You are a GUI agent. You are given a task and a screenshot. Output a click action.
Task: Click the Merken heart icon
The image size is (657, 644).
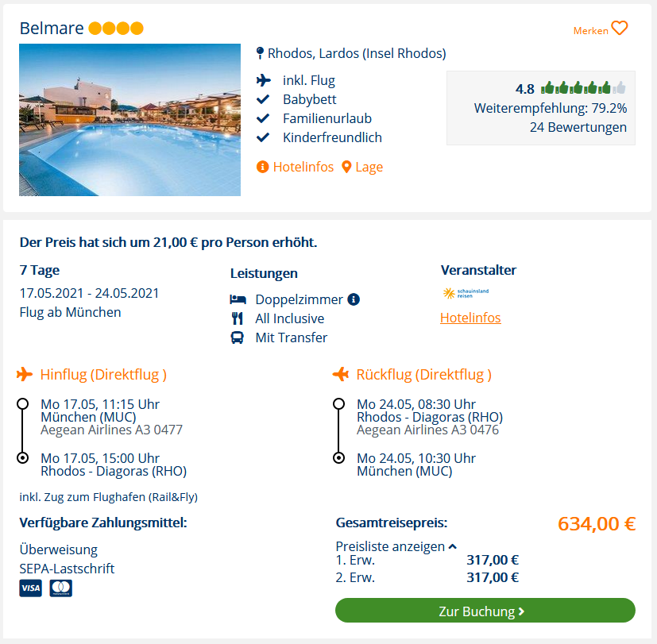tap(620, 29)
